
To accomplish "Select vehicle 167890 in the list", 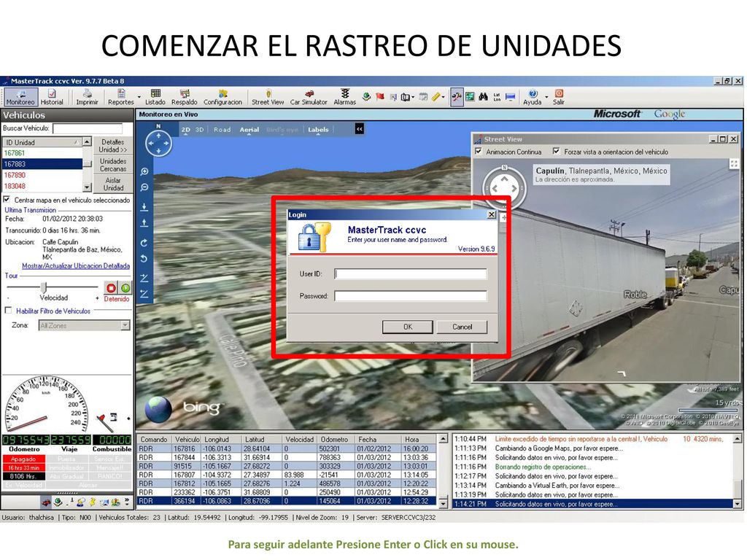I will tap(42, 175).
